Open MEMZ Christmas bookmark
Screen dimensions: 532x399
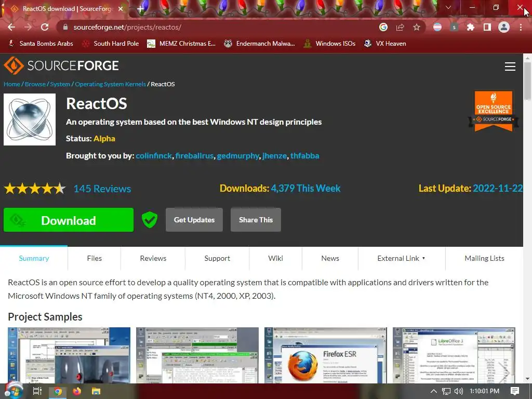tap(181, 44)
